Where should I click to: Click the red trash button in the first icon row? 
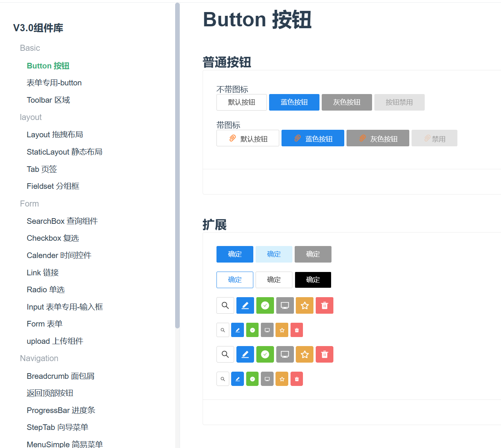[x=325, y=305]
